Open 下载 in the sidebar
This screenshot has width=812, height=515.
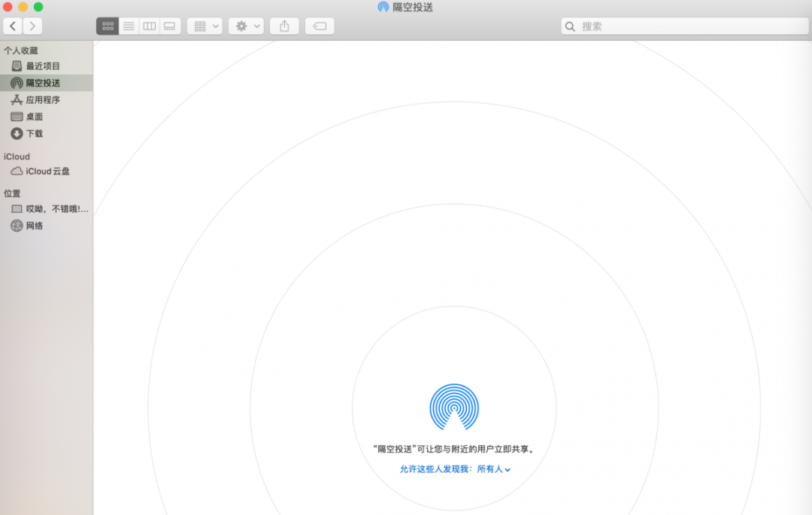click(47, 134)
